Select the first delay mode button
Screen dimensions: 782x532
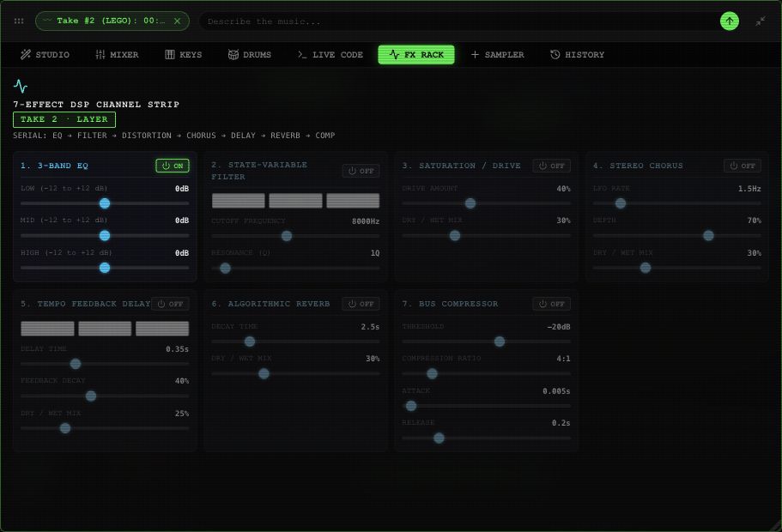47,329
